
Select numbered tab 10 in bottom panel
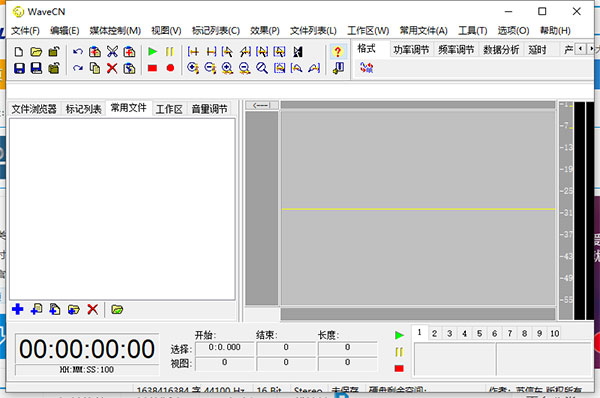click(555, 334)
